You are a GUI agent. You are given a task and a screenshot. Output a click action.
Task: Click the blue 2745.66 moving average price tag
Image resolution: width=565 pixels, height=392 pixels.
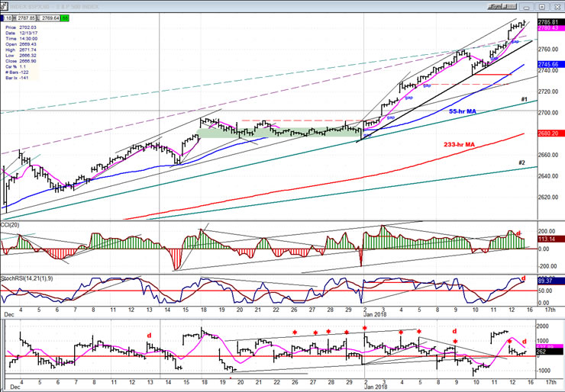point(550,64)
